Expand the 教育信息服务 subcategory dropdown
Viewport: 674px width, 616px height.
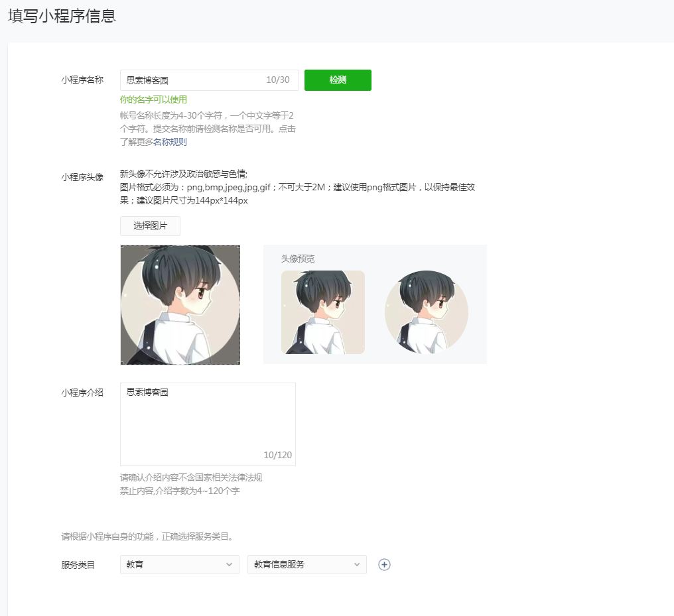pyautogui.click(x=307, y=564)
